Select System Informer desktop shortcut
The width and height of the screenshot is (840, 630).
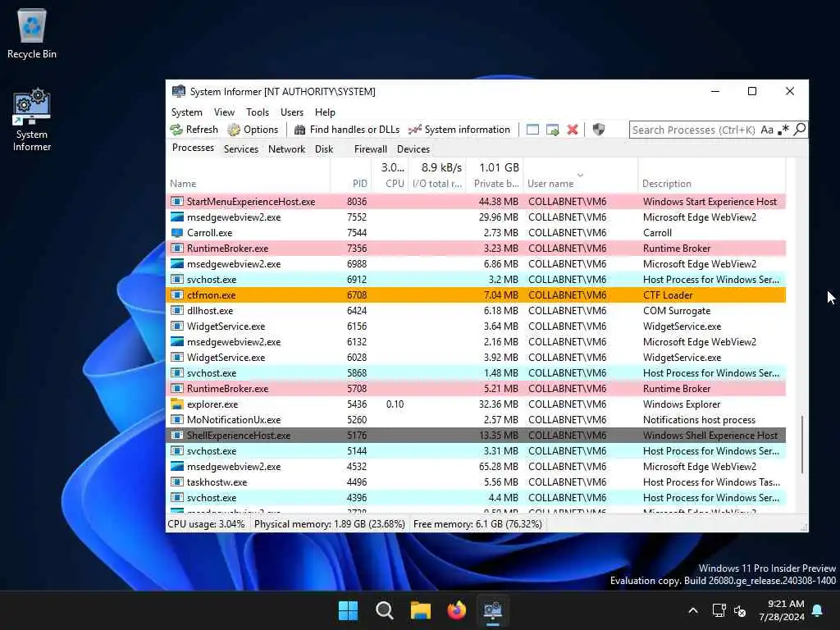32,121
